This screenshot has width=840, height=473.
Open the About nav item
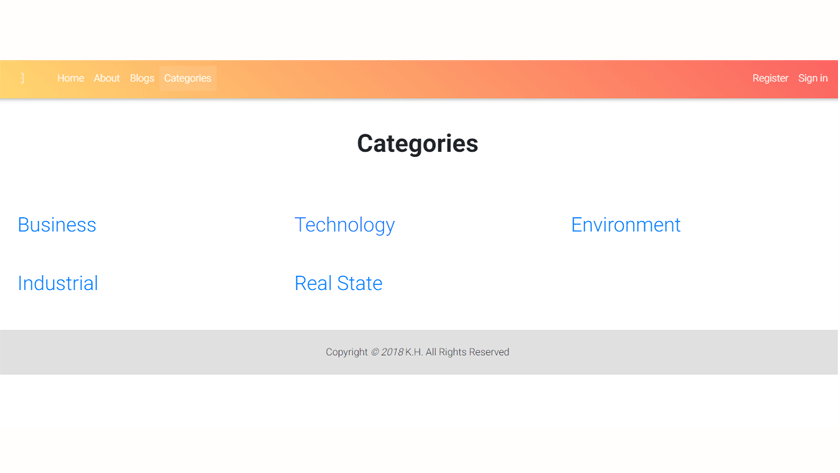(x=107, y=78)
